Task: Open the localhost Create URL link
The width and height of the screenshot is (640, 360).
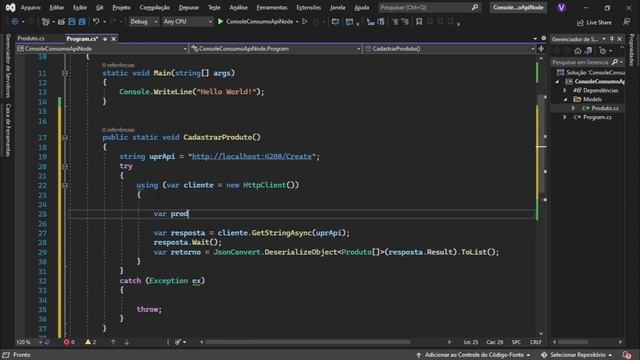Action: pyautogui.click(x=252, y=157)
